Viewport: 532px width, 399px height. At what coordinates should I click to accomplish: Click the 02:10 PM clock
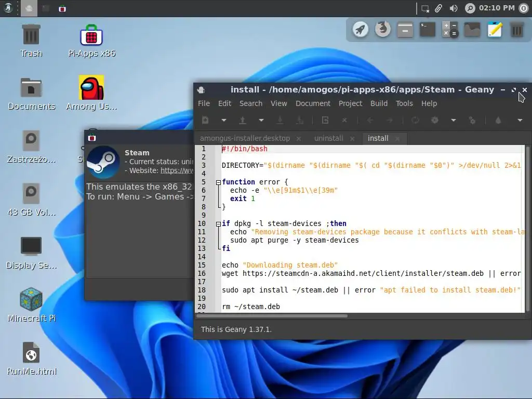click(497, 8)
